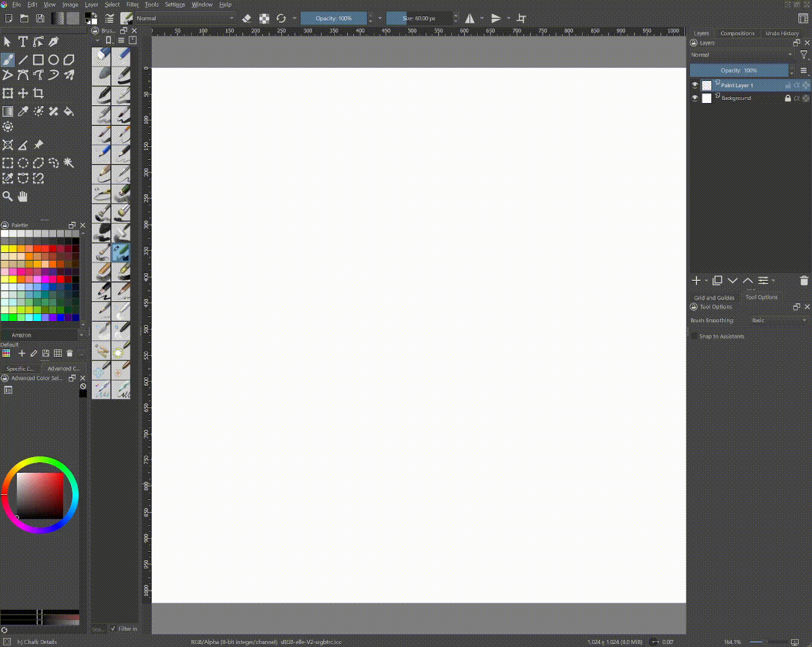Open the brush settings editor

pyautogui.click(x=109, y=19)
